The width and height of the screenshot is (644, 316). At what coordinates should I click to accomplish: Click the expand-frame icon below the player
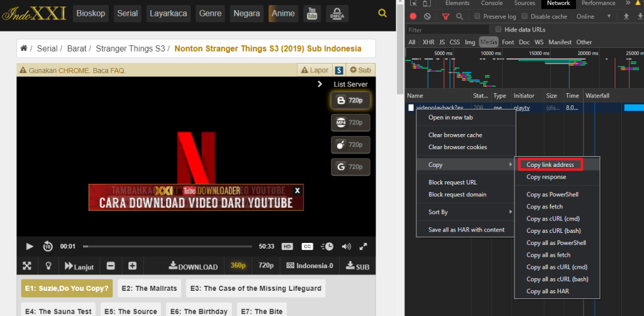[27, 266]
